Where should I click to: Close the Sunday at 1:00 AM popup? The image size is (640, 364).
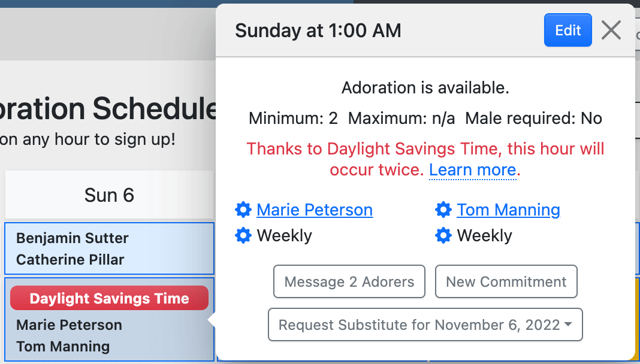(611, 30)
